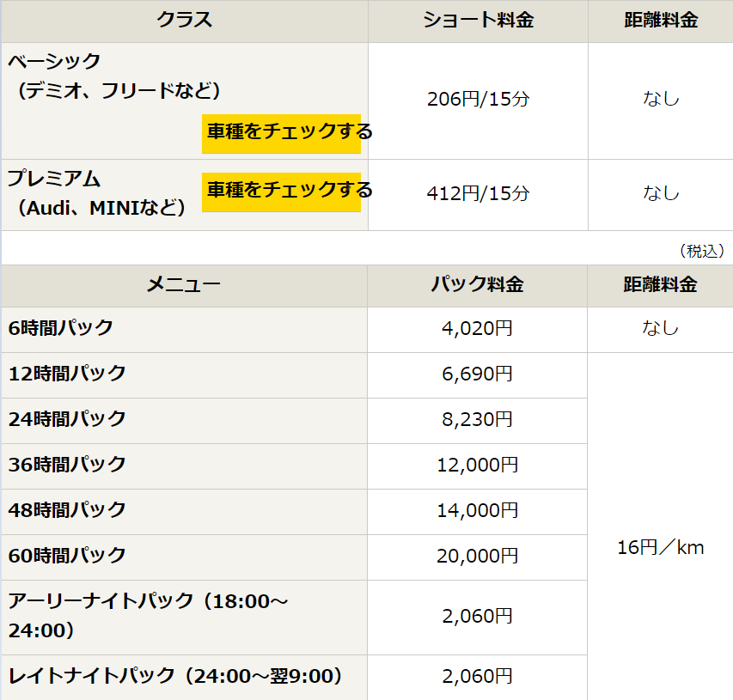Select the 412円/15分 price cell
Viewport: 733px width, 700px height.
478,193
